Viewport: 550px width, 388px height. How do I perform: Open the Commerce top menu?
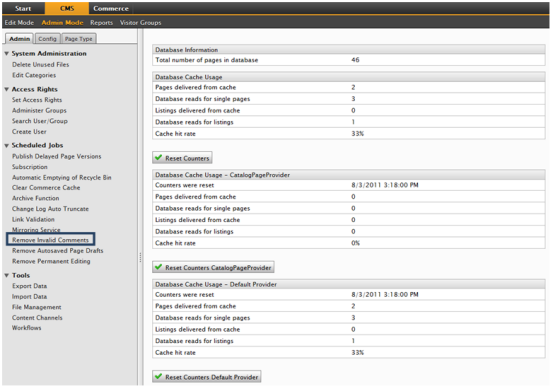point(111,8)
